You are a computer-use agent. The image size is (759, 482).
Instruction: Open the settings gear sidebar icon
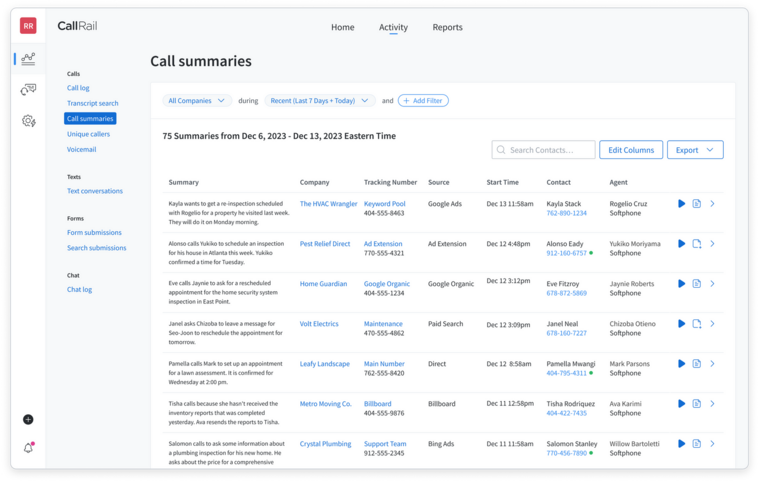tap(29, 120)
